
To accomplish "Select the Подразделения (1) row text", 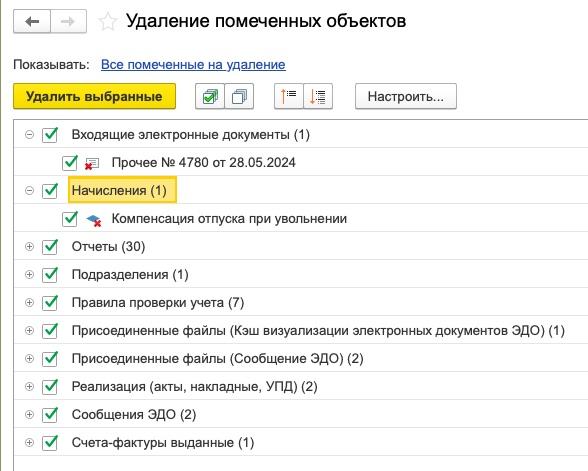I will (130, 274).
